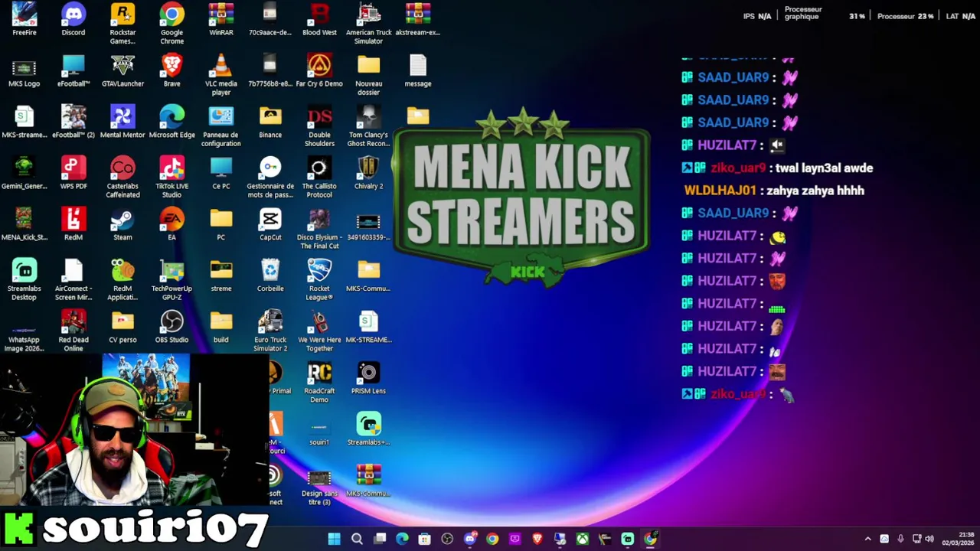Open Gestionnaire de mots de passe icon

coord(270,178)
